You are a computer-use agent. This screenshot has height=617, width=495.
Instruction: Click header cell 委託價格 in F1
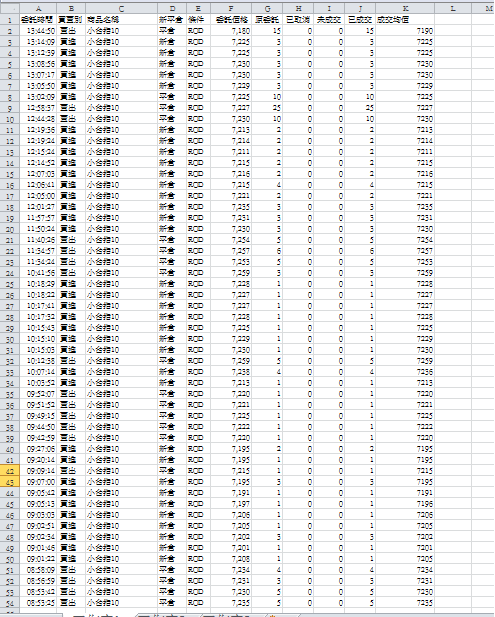[x=232, y=20]
